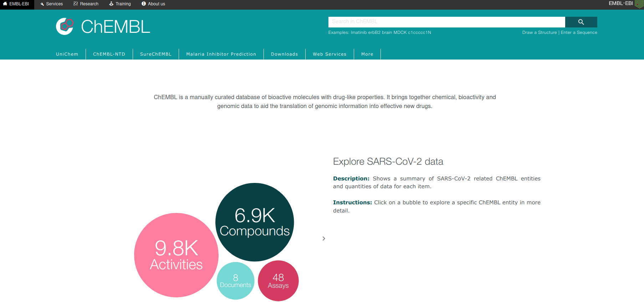
Task: Click the Draw a Structure link
Action: click(539, 32)
